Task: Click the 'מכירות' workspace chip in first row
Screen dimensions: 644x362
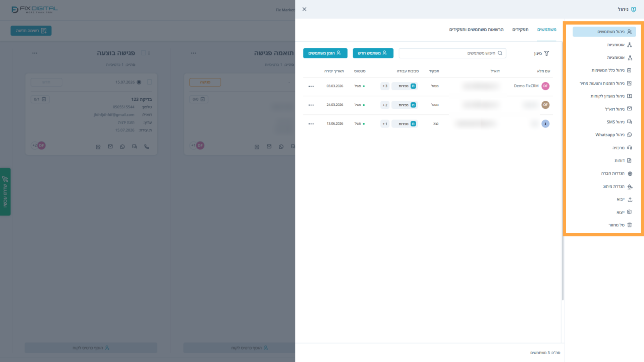Action: (x=405, y=86)
